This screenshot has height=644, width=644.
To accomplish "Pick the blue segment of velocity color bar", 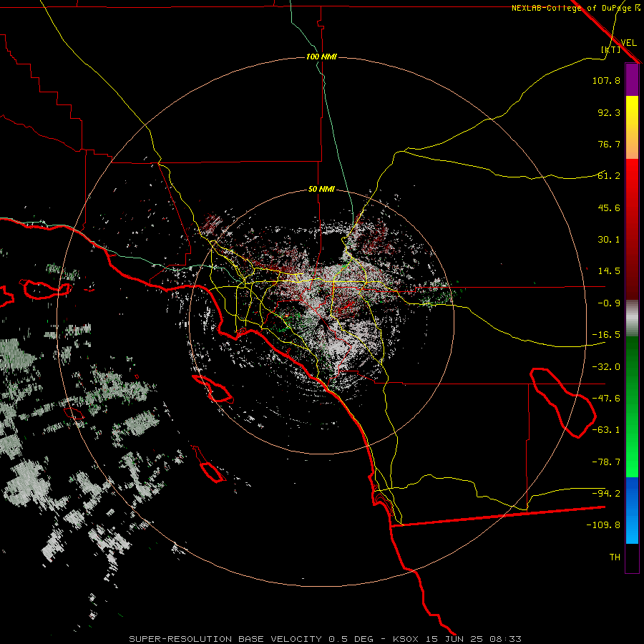I will coord(632,510).
